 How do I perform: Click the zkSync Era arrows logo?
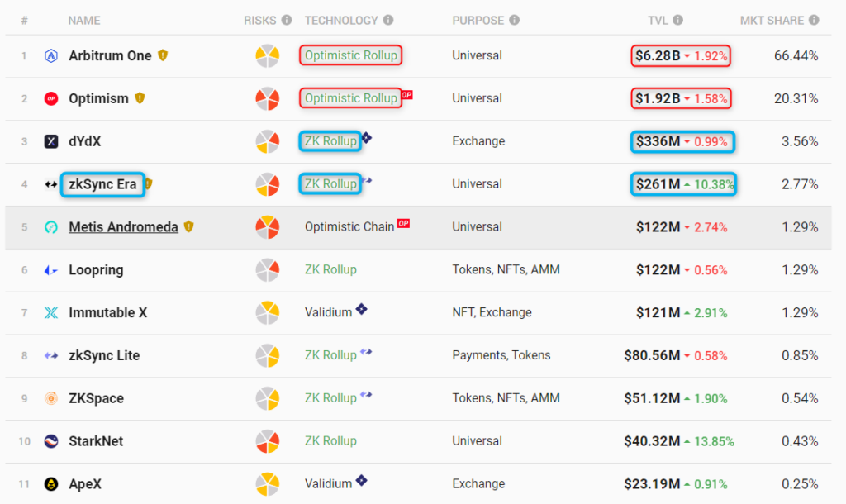point(50,184)
